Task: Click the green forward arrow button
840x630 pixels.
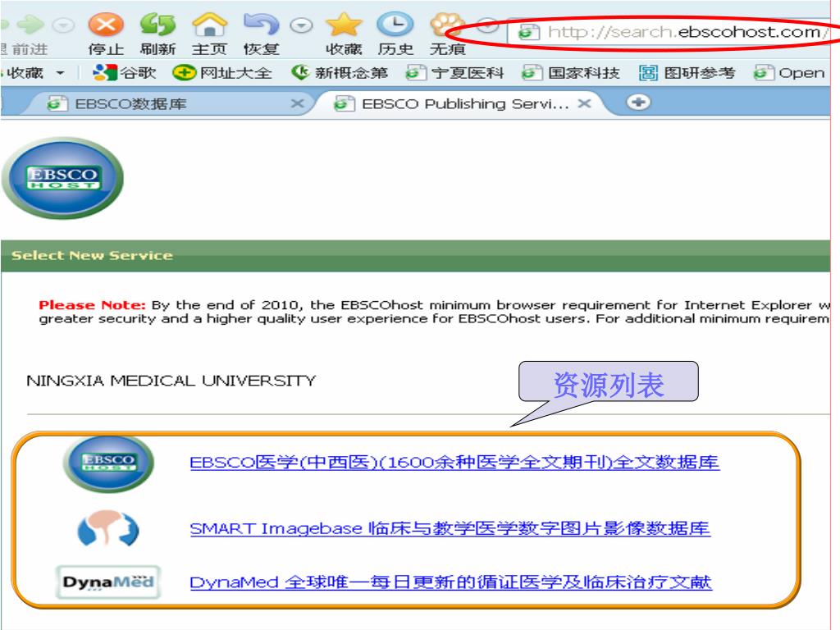Action: [x=30, y=25]
